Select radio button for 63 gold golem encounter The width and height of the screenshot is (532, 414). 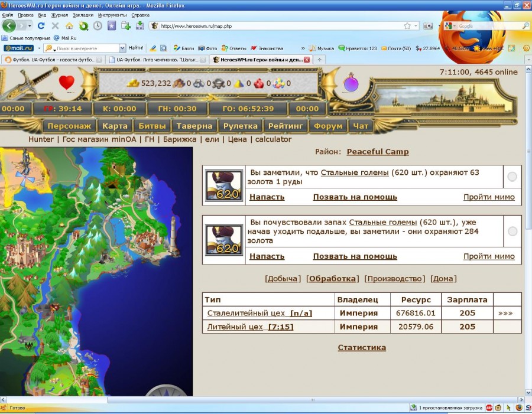click(x=512, y=177)
